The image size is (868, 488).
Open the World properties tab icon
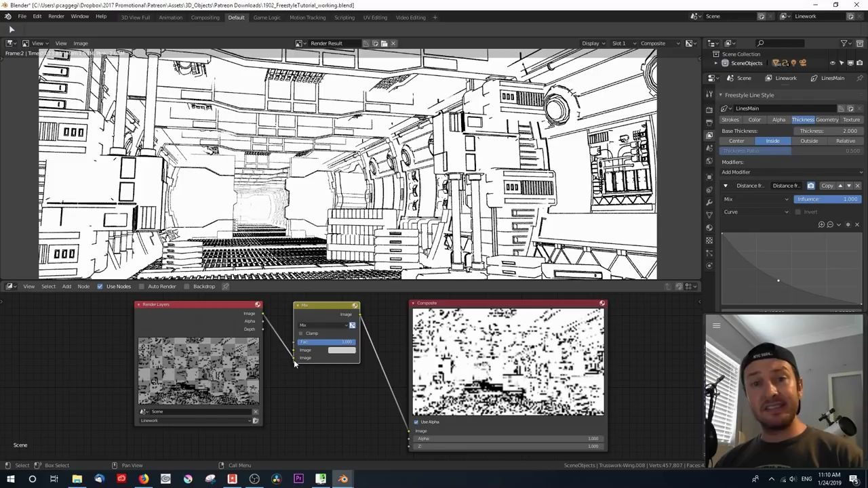pos(709,161)
